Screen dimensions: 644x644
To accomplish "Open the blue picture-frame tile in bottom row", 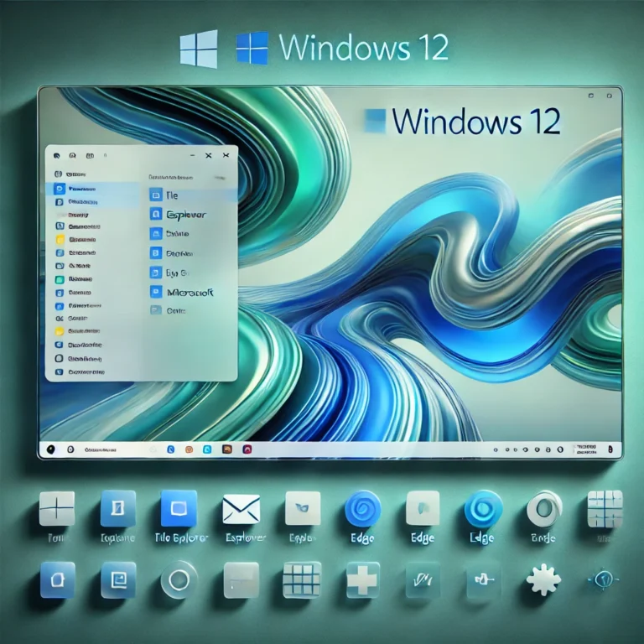I will click(x=118, y=580).
